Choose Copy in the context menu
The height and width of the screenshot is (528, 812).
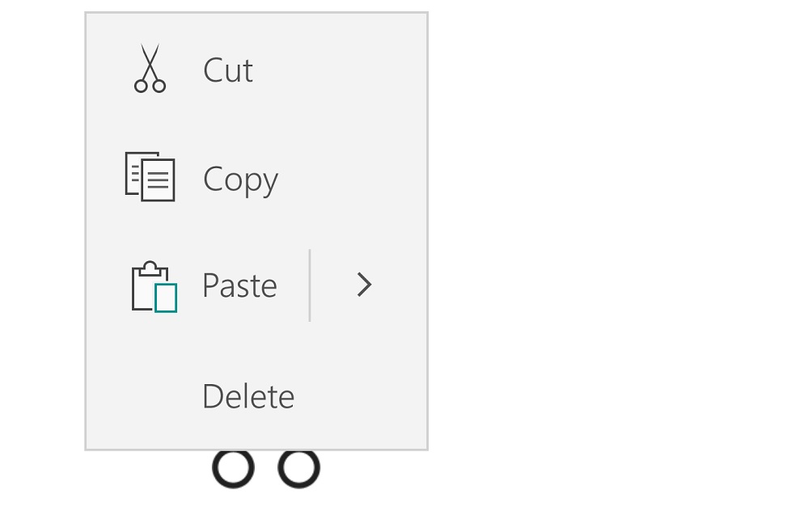point(256,178)
